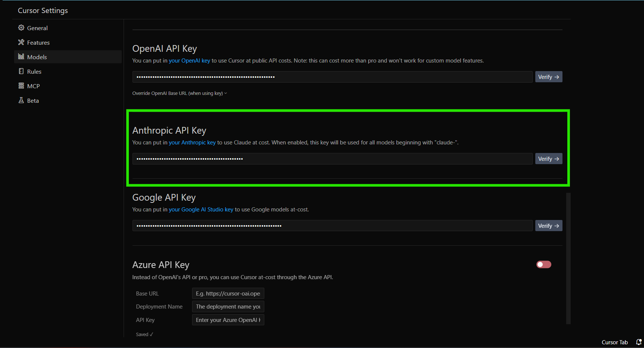Open the 'your OpenAI key' link
This screenshot has width=644, height=348.
[x=189, y=61]
